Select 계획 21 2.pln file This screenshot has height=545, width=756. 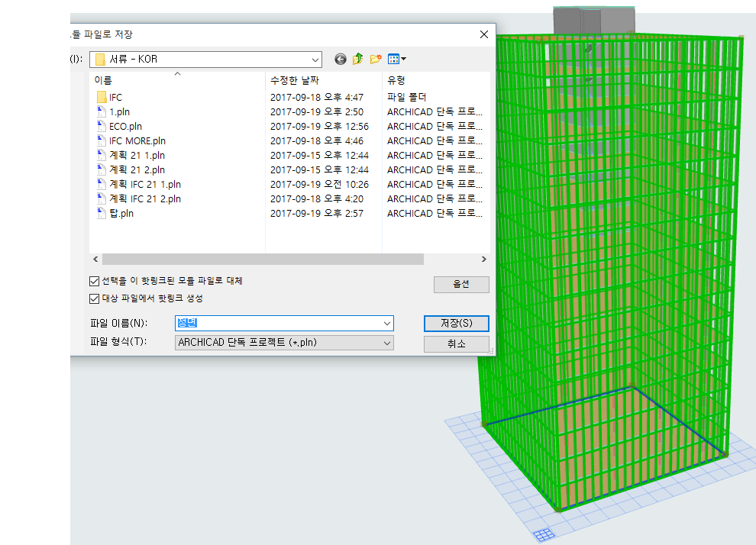[x=131, y=169]
